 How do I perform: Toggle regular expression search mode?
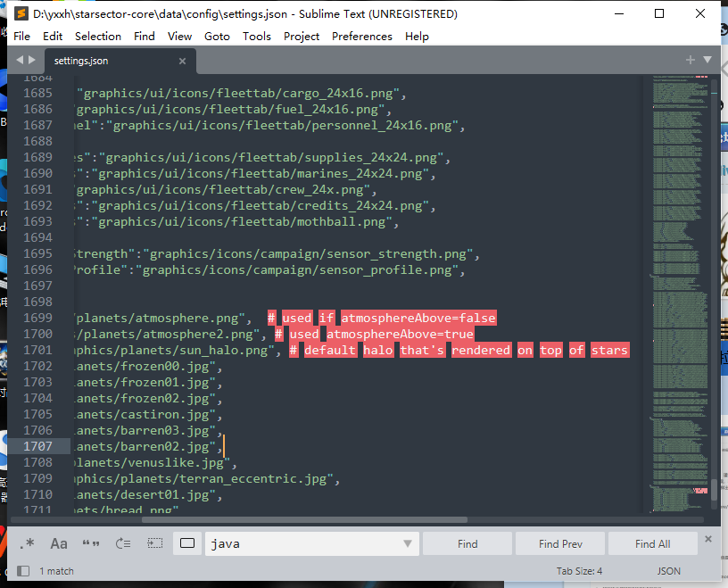(x=27, y=543)
